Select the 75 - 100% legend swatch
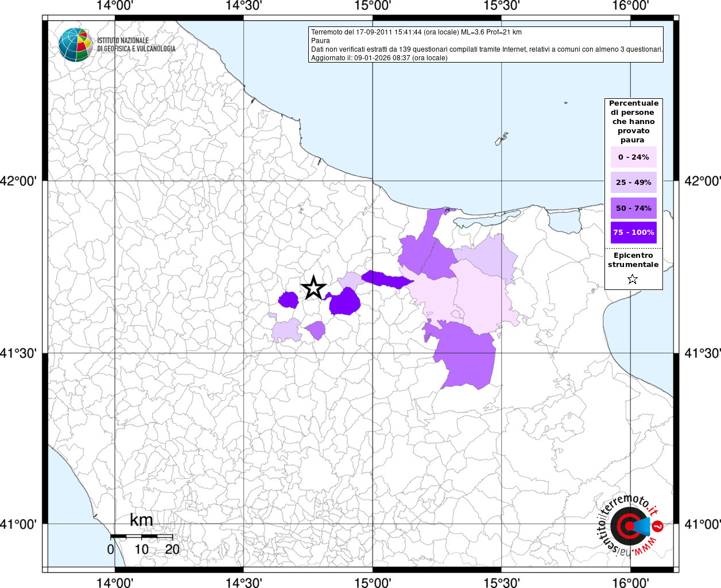The image size is (721, 588). (634, 233)
